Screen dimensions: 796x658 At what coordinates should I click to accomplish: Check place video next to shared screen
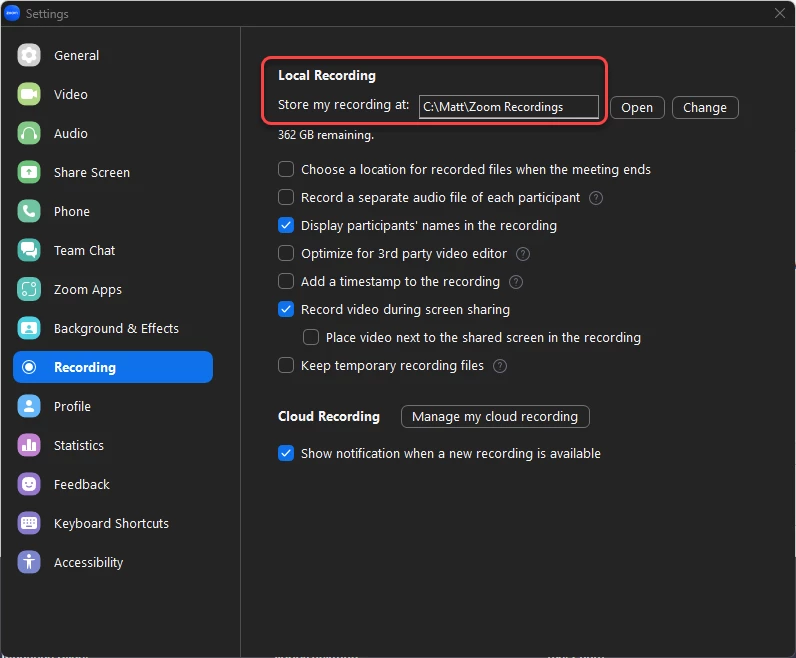311,337
